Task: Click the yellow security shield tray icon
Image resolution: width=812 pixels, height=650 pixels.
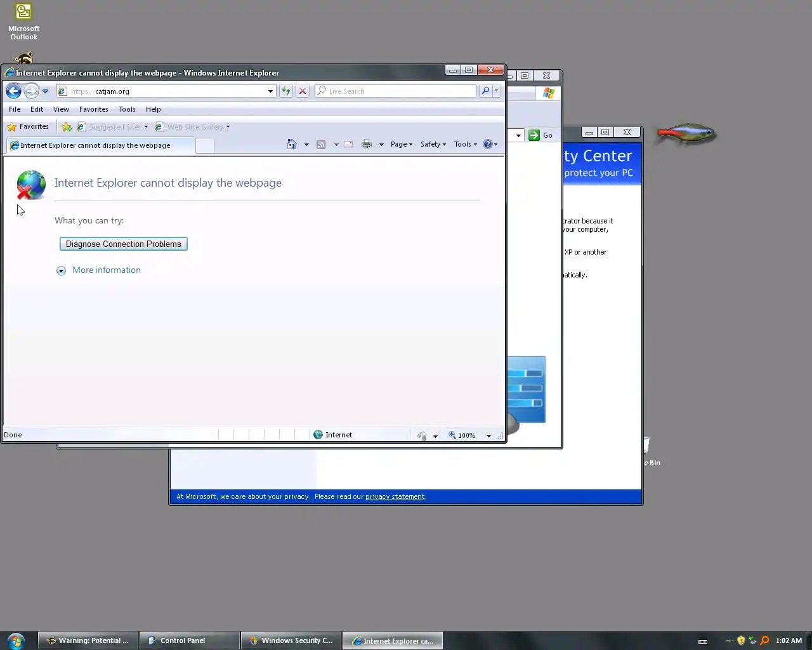Action: pyautogui.click(x=741, y=640)
